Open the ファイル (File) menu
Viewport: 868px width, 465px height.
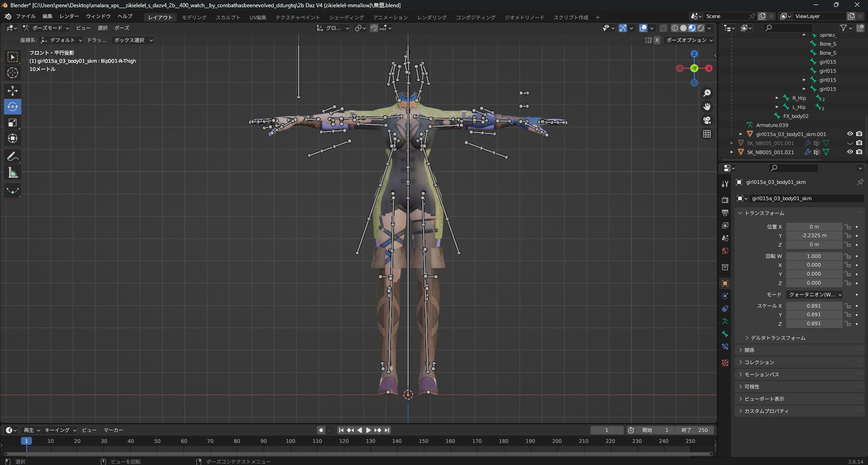coord(26,16)
